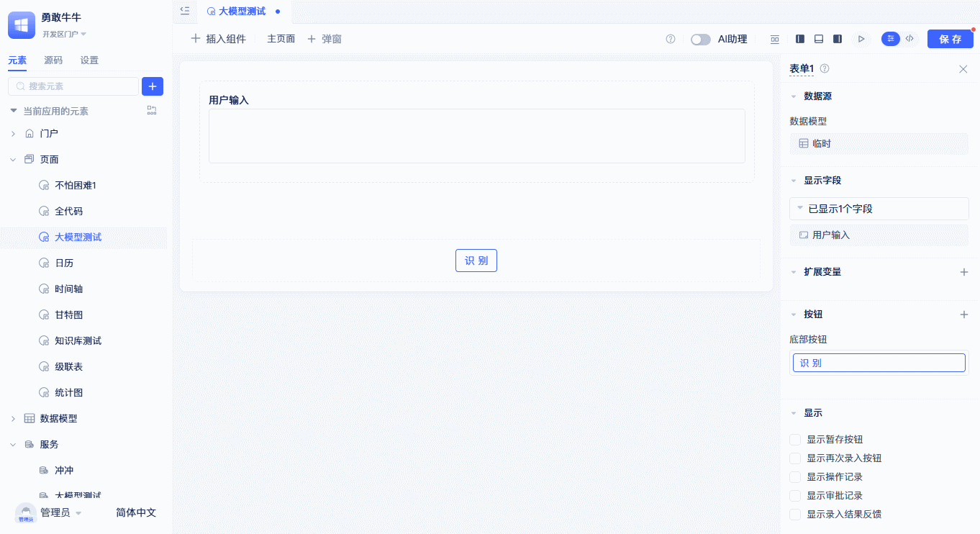Screen dimensions: 980x534
Task: Collapse the 显示 section
Action: click(794, 413)
